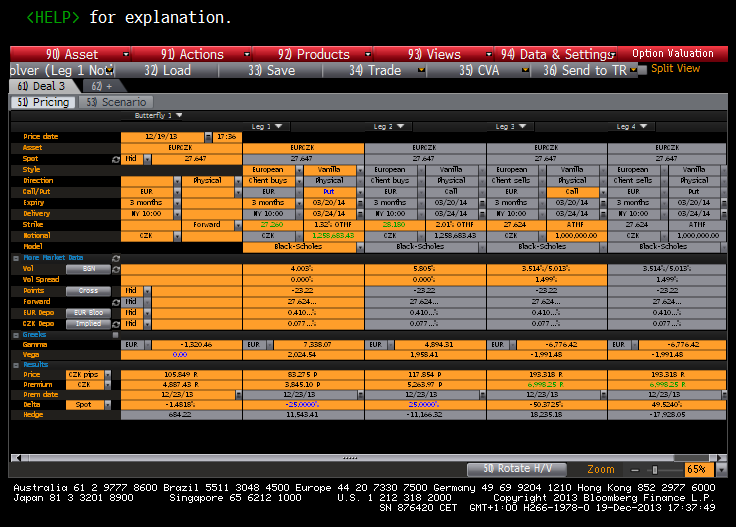The height and width of the screenshot is (527, 736).
Task: Click the Cross points button
Action: tap(88, 291)
